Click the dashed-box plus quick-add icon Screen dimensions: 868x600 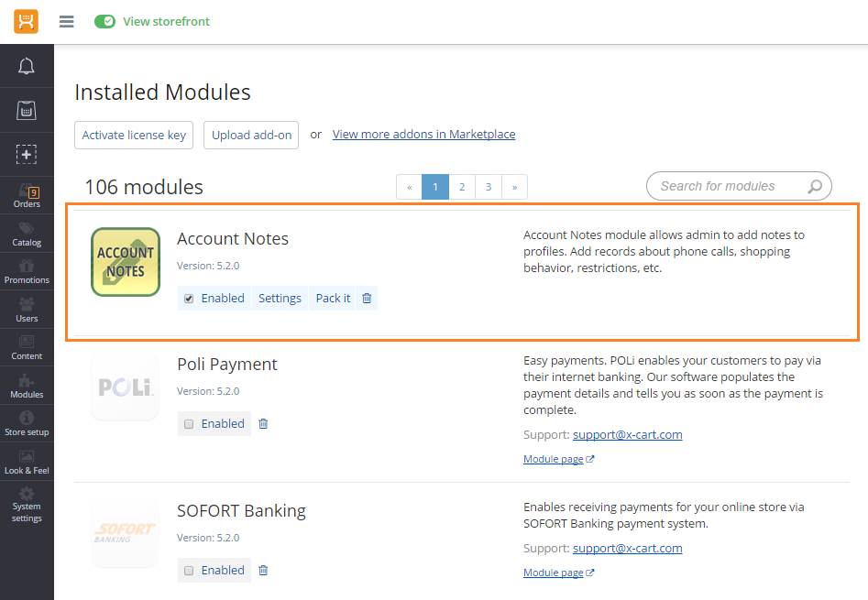26,154
